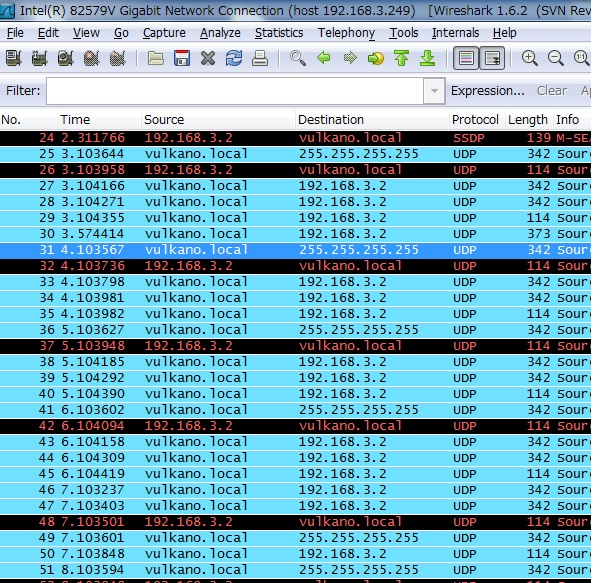Sort by the Length column header
601x583 pixels.
click(529, 120)
